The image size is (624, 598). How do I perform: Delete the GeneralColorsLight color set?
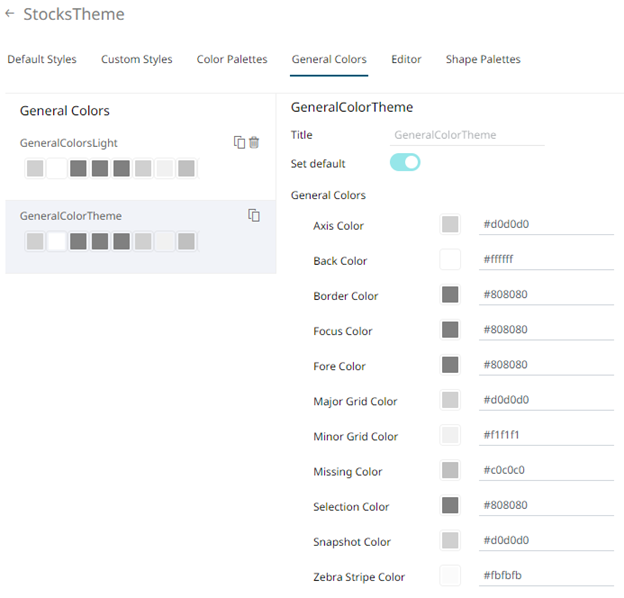point(254,143)
